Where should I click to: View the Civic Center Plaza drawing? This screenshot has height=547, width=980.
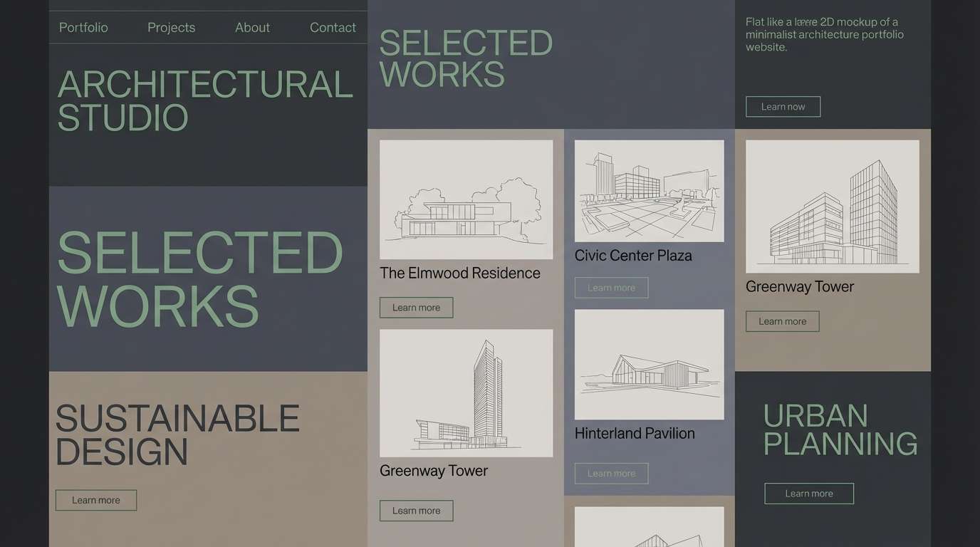(649, 190)
